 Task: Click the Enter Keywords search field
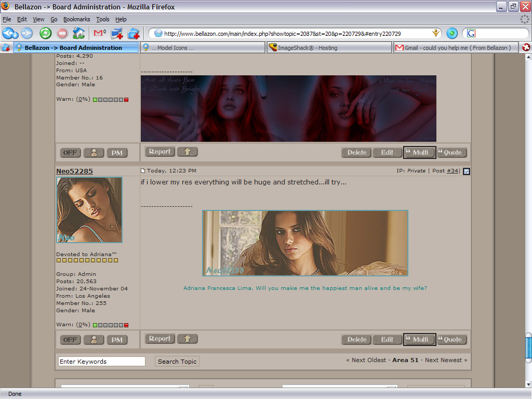point(101,362)
